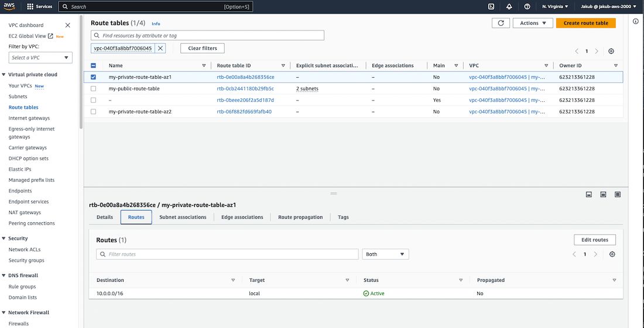Open AWS CloudShell icon in top bar
This screenshot has height=328, width=644.
tap(491, 6)
